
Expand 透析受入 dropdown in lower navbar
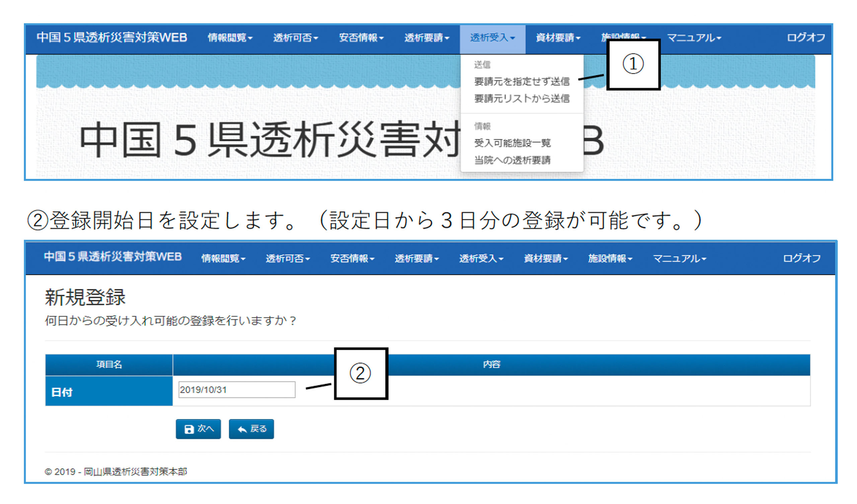pyautogui.click(x=481, y=258)
